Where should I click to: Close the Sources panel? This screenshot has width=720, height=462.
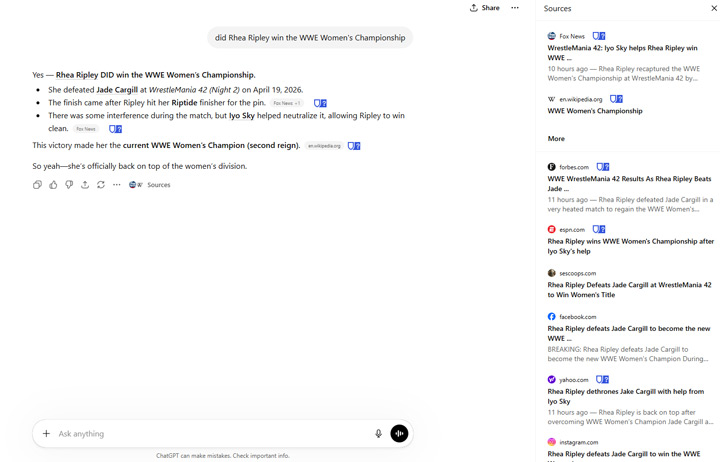pos(713,8)
